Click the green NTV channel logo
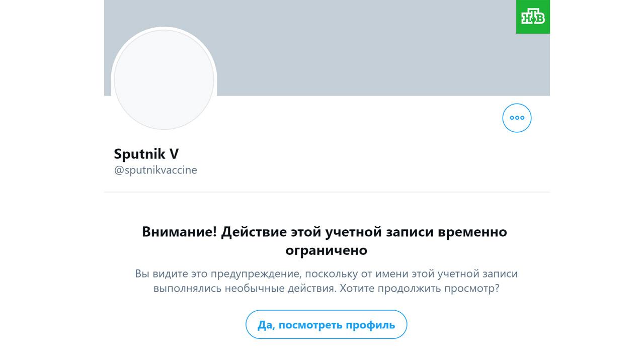Screen dimensions: 644x362 click(533, 17)
